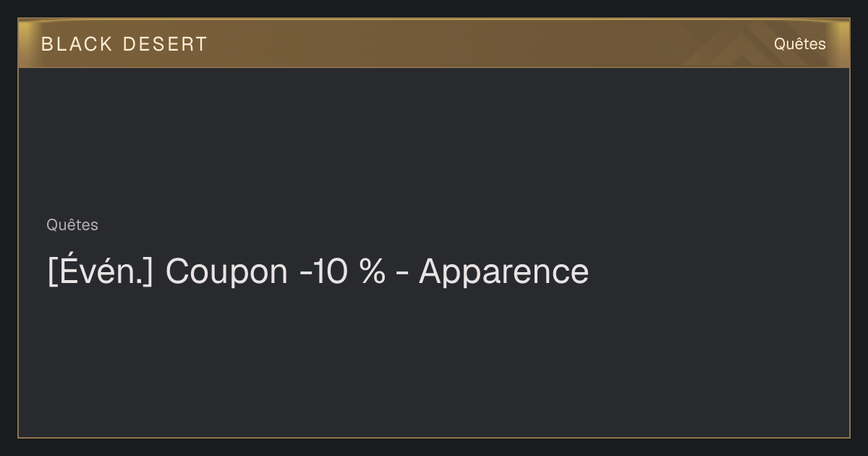Click the small gray Quêtes category label
Image resolution: width=868 pixels, height=456 pixels.
(72, 225)
